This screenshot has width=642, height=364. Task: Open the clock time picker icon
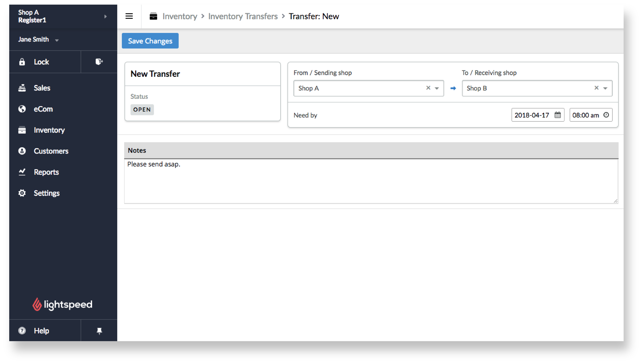tap(606, 115)
